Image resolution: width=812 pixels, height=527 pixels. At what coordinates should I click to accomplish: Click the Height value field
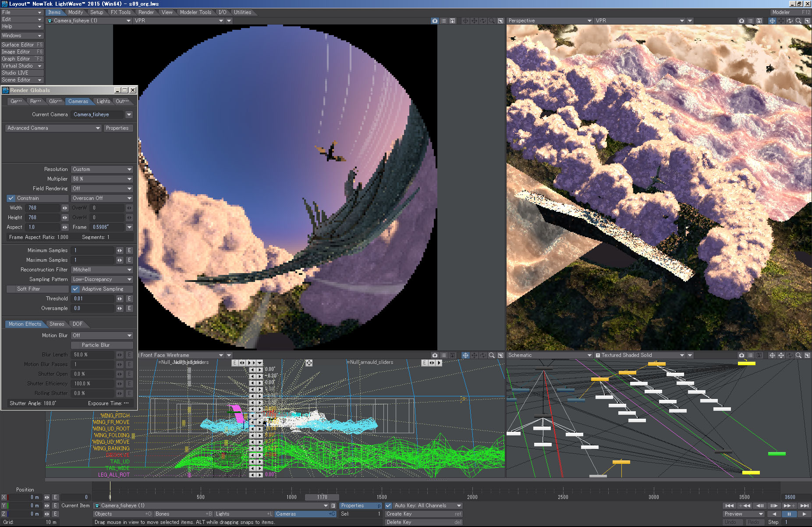[43, 217]
